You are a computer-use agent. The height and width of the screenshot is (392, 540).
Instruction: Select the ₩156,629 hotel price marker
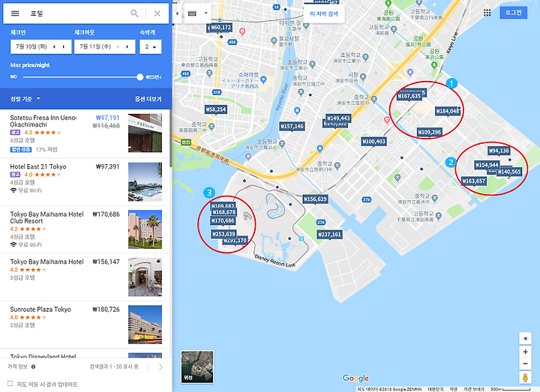pyautogui.click(x=315, y=199)
